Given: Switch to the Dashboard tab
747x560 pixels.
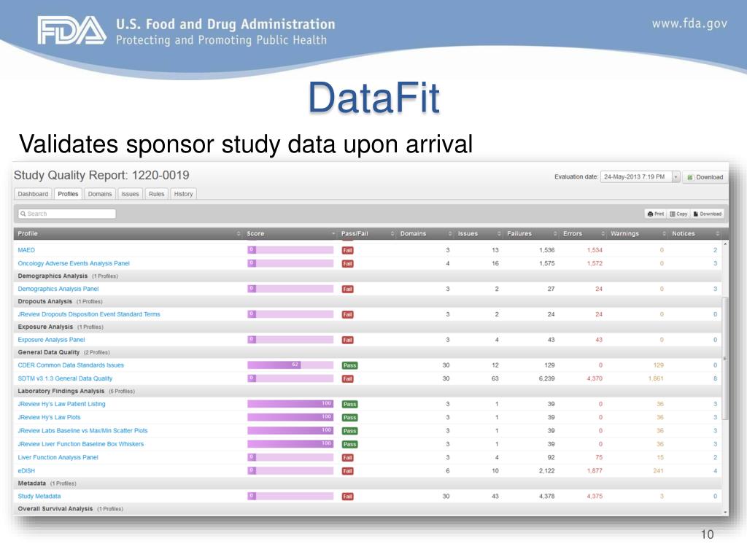Looking at the screenshot, I should point(33,194).
